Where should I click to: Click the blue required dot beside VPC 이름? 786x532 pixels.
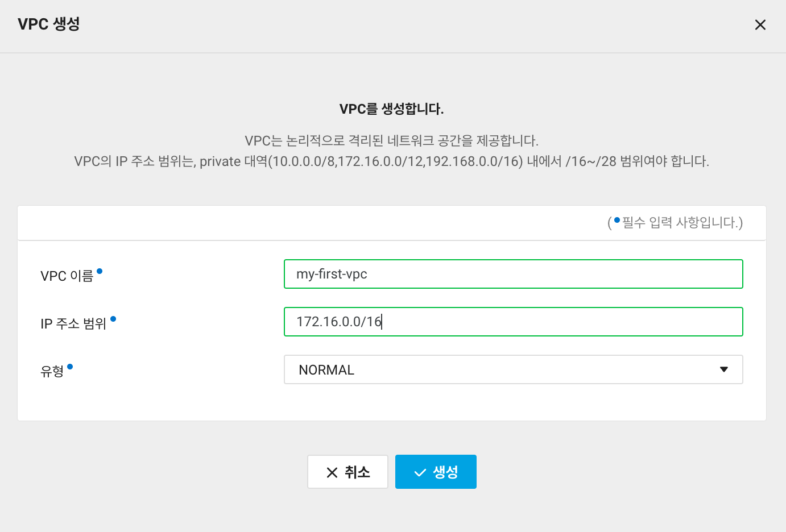point(100,271)
